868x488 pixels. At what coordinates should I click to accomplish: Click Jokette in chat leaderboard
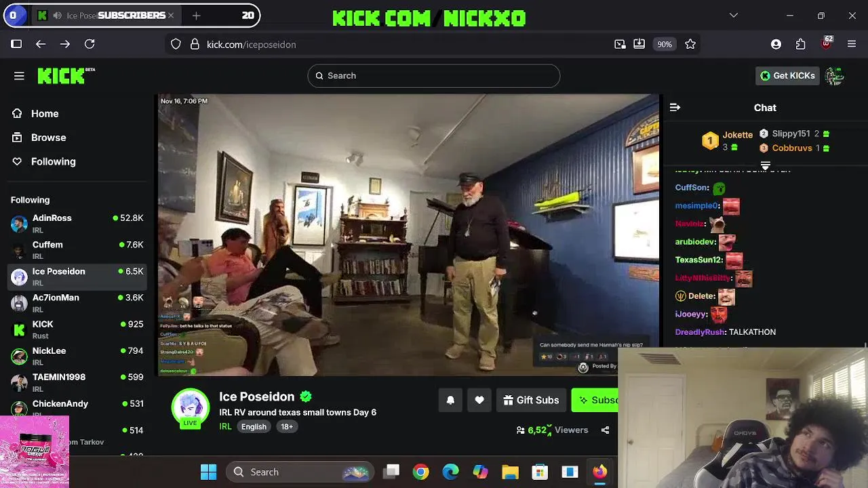coord(737,135)
